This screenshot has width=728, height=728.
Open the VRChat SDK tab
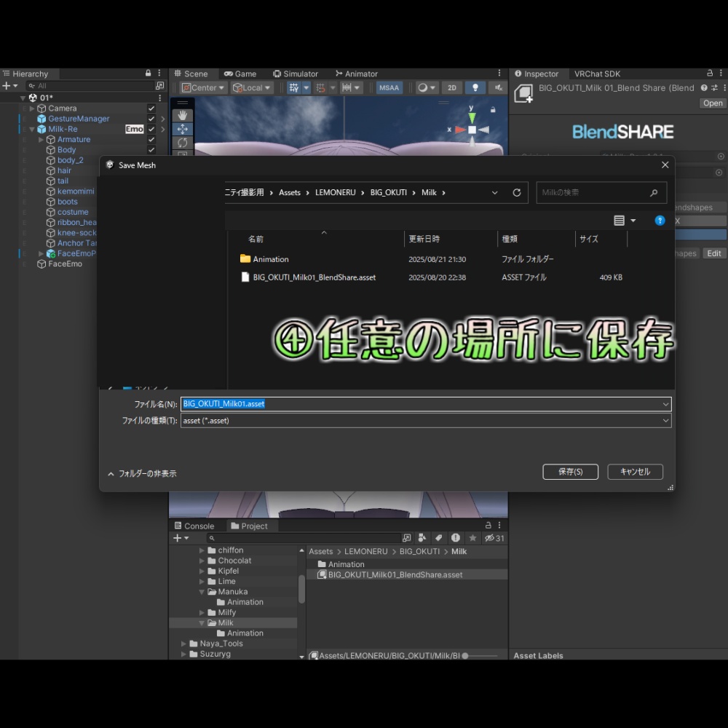pyautogui.click(x=597, y=74)
